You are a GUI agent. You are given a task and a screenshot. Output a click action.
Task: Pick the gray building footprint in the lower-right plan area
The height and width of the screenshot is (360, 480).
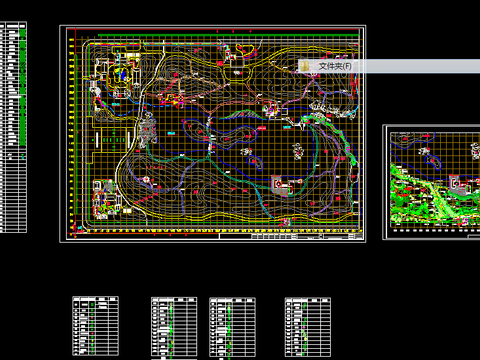pyautogui.click(x=282, y=186)
